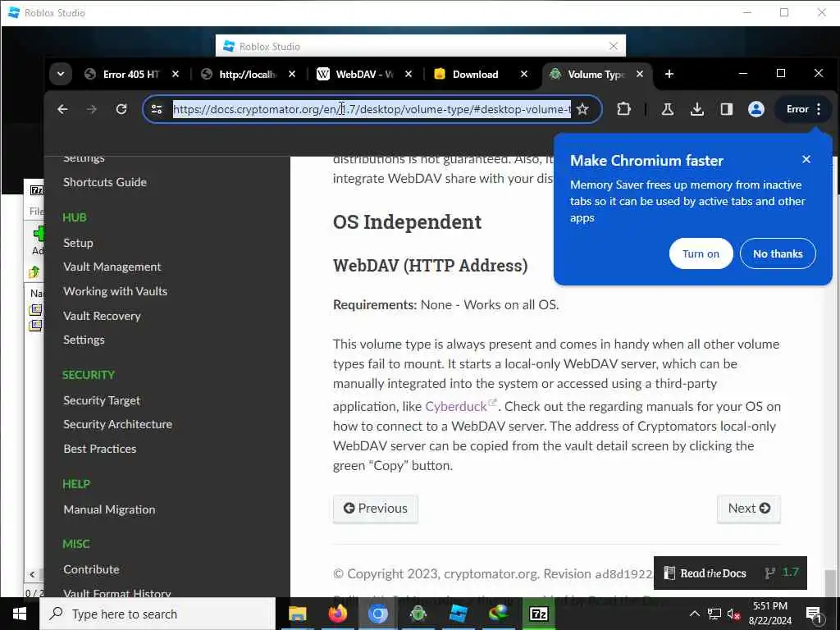Open the Error three-dot browser menu

click(x=804, y=109)
